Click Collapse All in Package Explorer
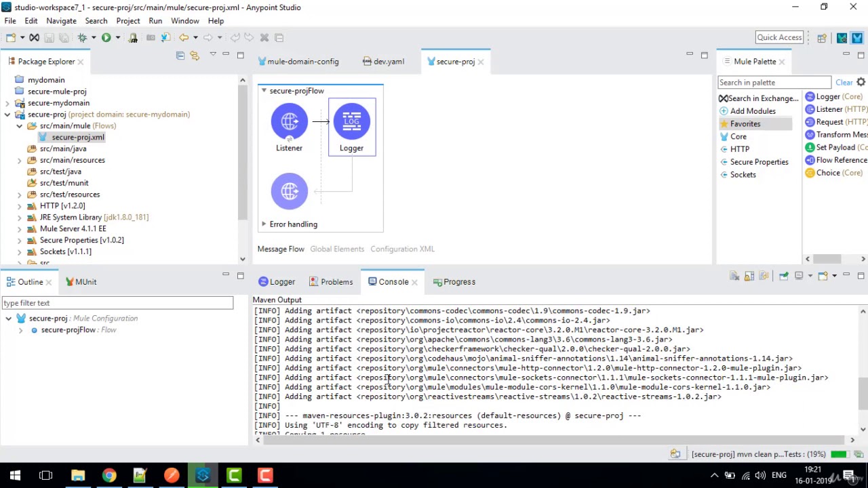Screen dimensions: 868x488 pyautogui.click(x=180, y=55)
